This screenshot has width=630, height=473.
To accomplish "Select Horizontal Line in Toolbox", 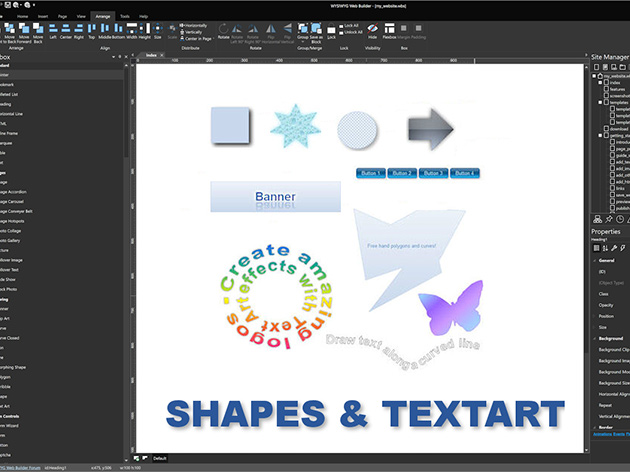I will [11, 114].
